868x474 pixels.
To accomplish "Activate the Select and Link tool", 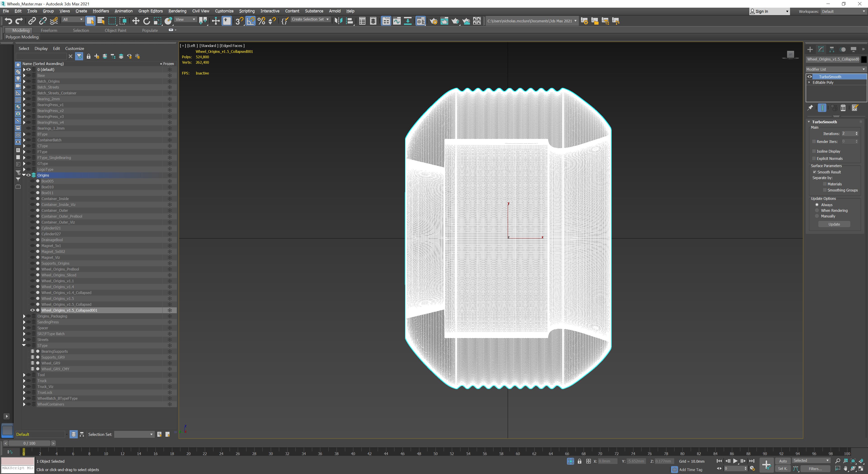I will point(32,21).
